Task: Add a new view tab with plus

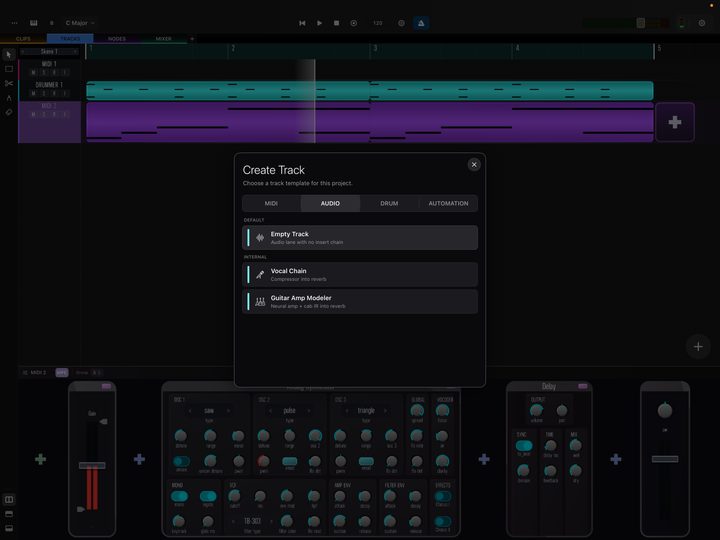Action: 192,39
